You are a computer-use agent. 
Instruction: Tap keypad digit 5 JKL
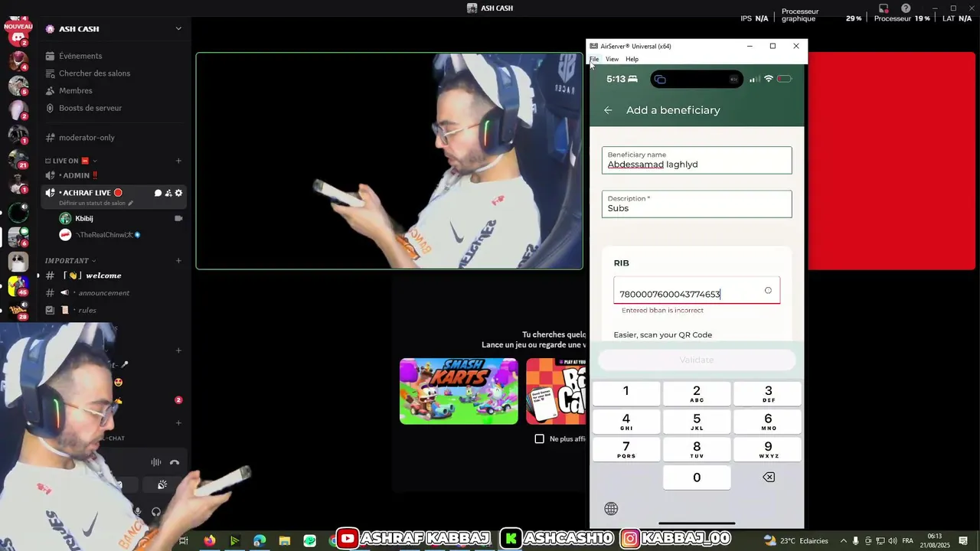(x=697, y=421)
